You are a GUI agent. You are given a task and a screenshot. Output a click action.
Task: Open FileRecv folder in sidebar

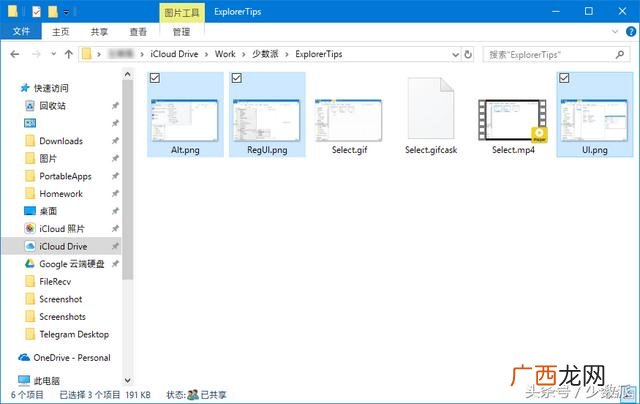(x=55, y=281)
